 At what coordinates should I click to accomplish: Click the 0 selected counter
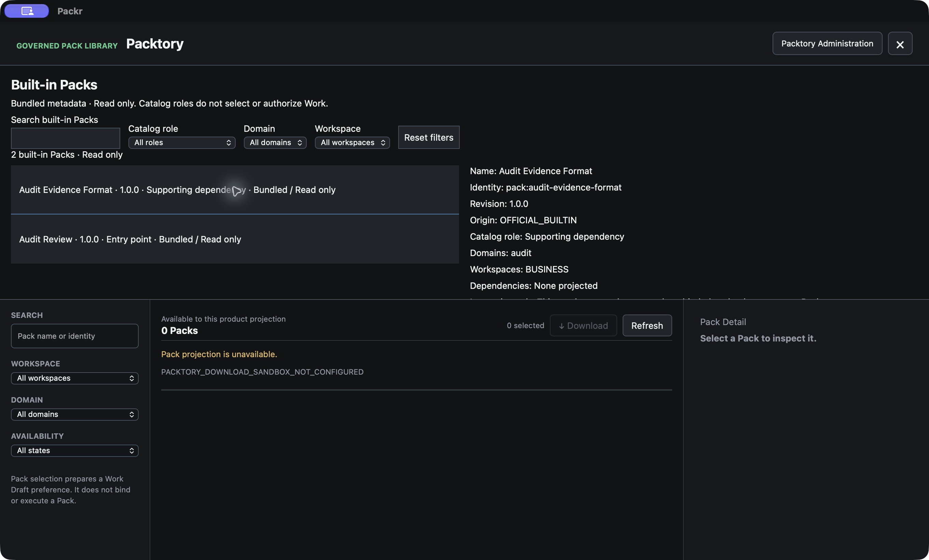[525, 326]
